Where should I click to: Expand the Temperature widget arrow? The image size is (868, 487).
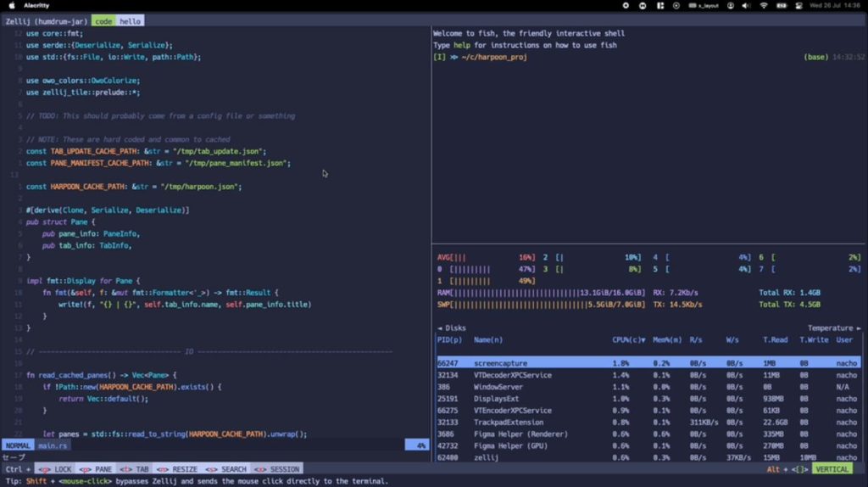point(859,328)
